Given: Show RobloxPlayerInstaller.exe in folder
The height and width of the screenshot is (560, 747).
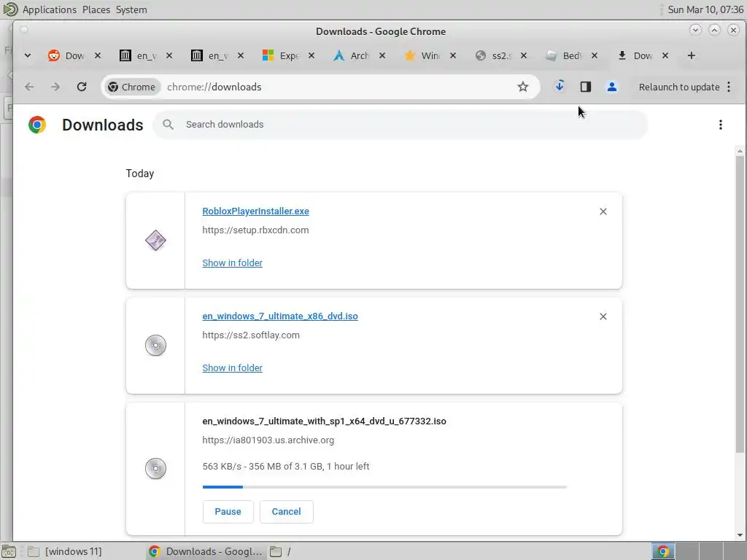Looking at the screenshot, I should [232, 263].
